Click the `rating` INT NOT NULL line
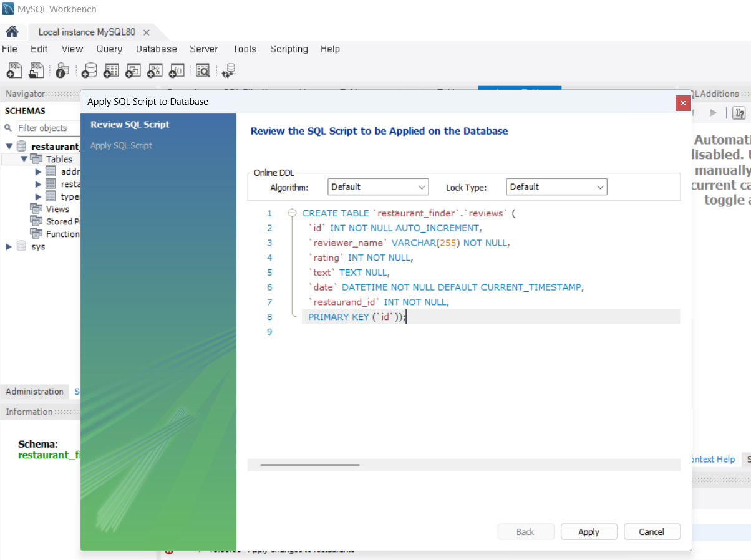751x560 pixels. (x=361, y=258)
